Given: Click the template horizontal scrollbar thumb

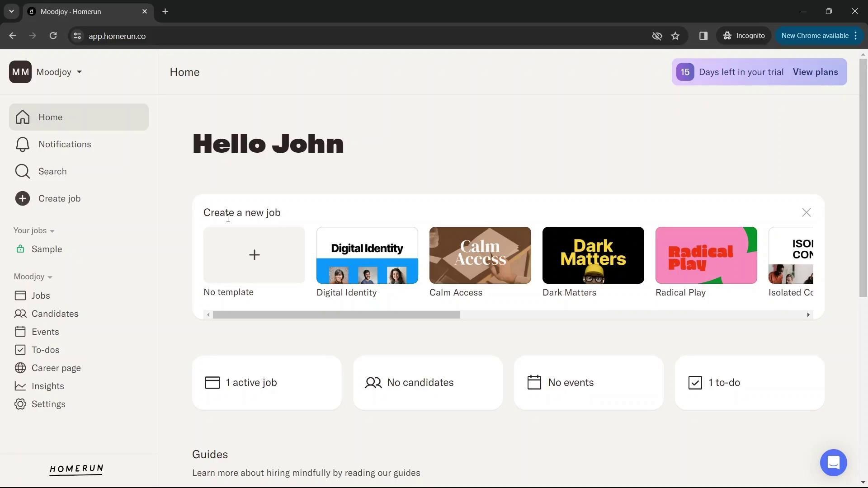Looking at the screenshot, I should point(336,315).
